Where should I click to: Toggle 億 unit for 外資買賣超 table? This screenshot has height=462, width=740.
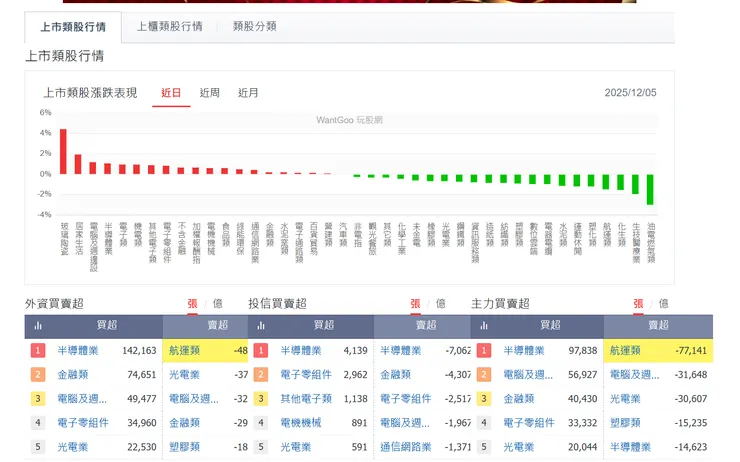click(x=218, y=304)
